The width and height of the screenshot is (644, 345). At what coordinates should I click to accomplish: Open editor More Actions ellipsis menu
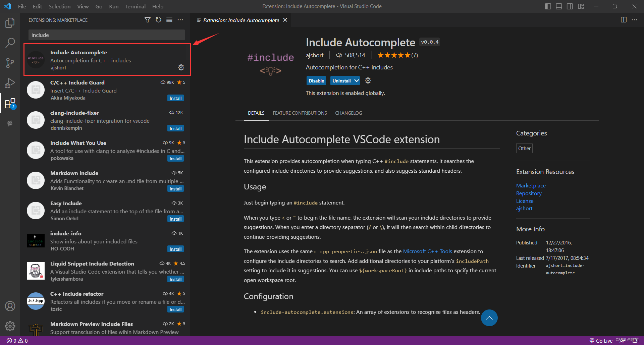[x=635, y=20]
